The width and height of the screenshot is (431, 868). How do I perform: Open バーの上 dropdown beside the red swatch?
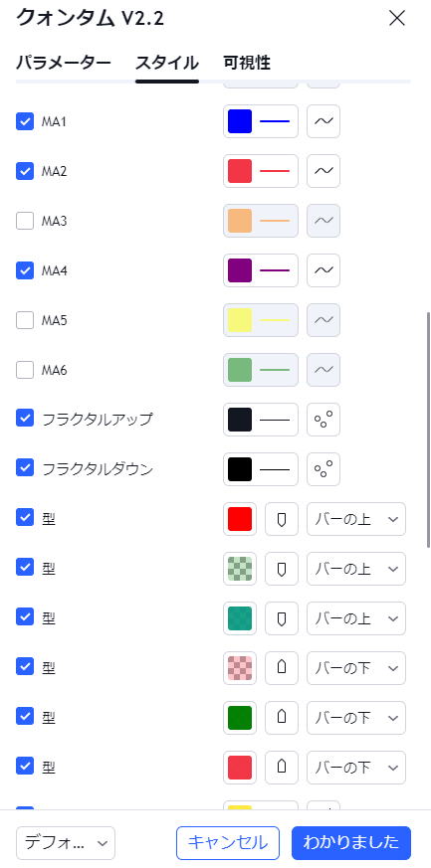[356, 519]
